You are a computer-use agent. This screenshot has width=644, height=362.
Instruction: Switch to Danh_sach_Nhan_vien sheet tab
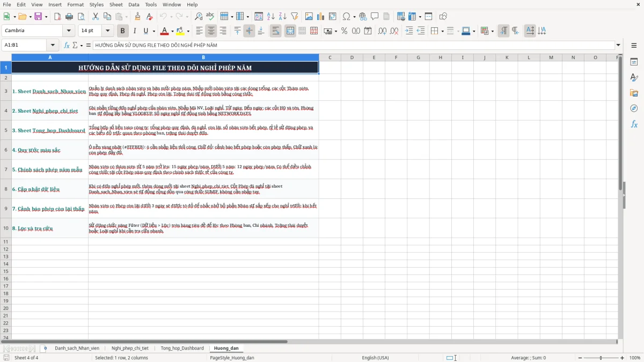coord(77,348)
